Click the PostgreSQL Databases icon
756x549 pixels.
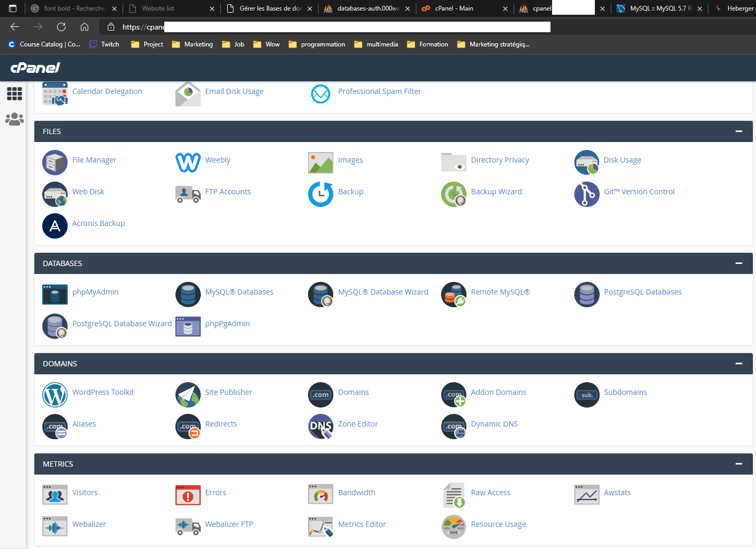click(x=586, y=295)
